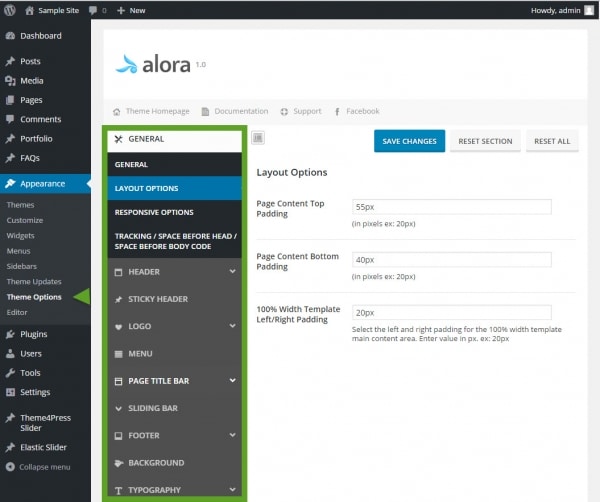Open Menus submenu item

pos(18,251)
